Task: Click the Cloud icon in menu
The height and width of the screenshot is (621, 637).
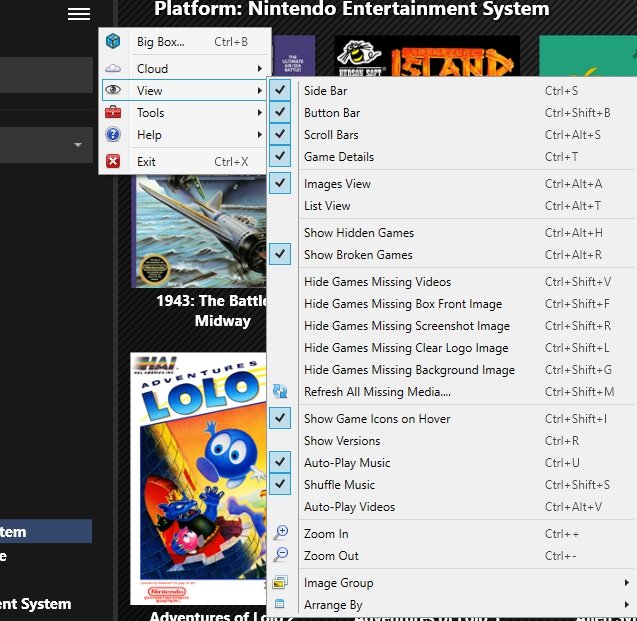Action: 113,68
